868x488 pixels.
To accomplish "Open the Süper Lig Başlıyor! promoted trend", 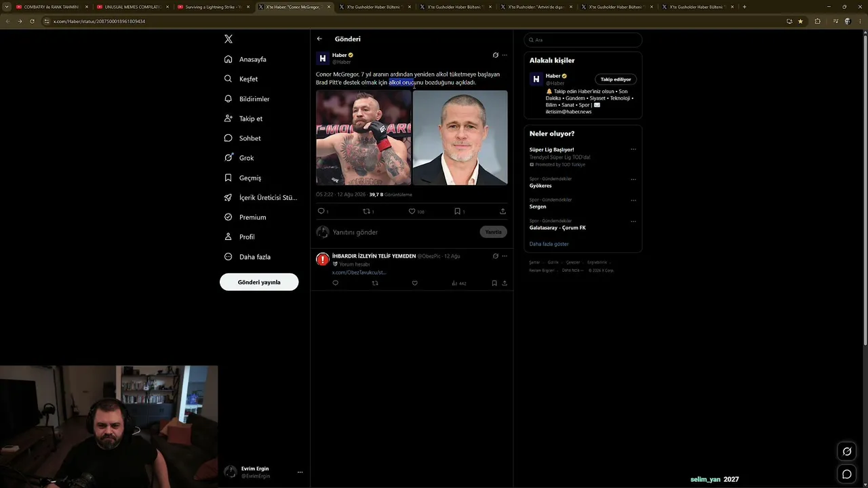I will click(552, 150).
